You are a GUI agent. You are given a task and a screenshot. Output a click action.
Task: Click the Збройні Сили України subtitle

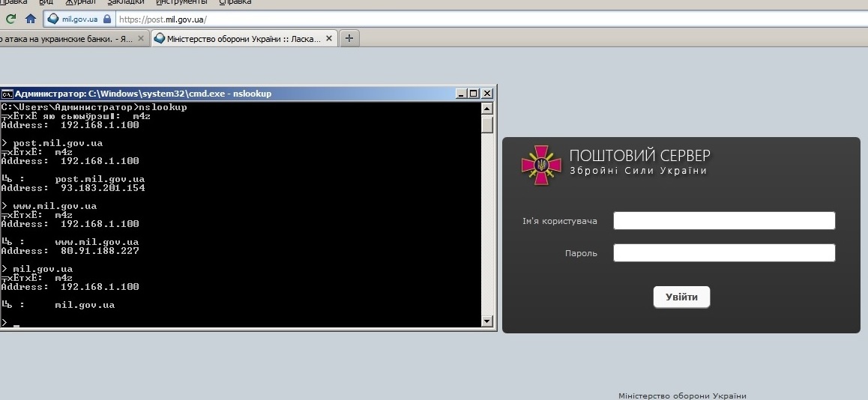pyautogui.click(x=639, y=171)
